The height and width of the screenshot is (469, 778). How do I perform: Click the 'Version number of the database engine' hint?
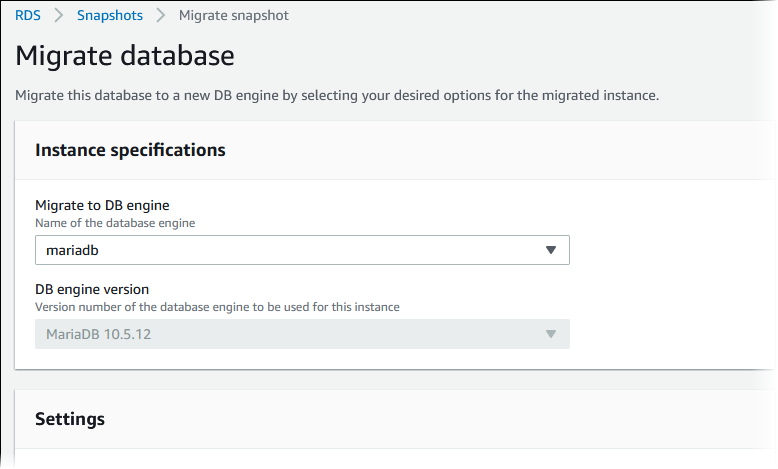point(217,307)
